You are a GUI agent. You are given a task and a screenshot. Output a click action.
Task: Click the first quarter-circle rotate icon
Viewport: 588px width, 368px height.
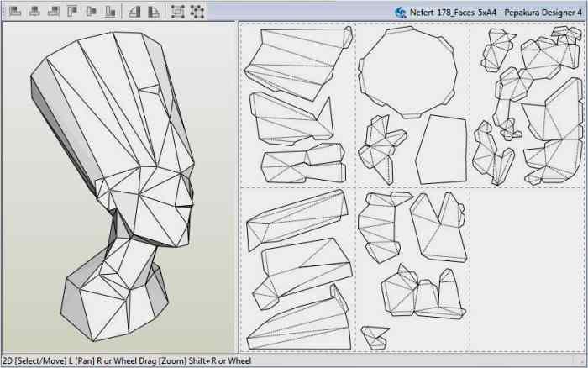(134, 12)
